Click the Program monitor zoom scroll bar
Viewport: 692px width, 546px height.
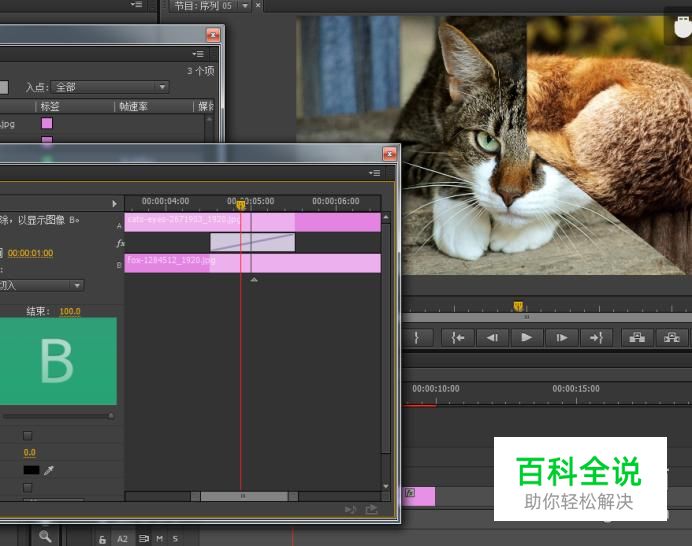[x=547, y=317]
